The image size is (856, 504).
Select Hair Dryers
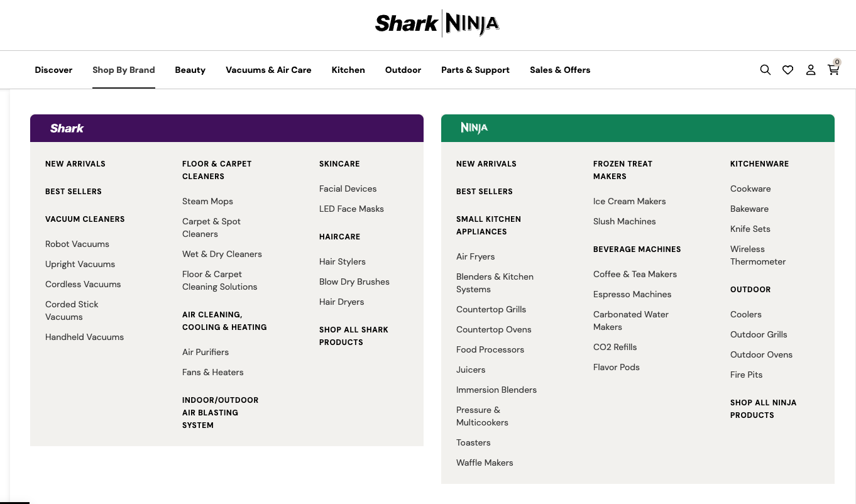pyautogui.click(x=341, y=302)
